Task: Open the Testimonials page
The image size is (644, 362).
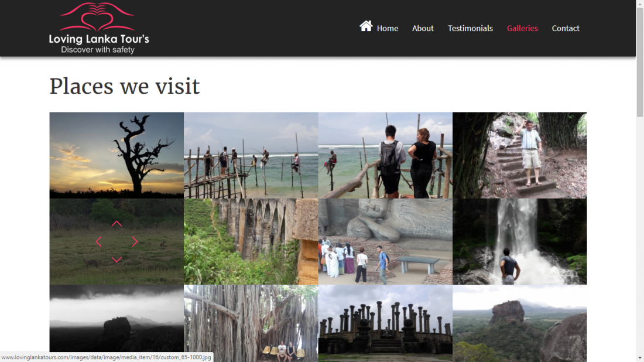Action: [x=470, y=28]
